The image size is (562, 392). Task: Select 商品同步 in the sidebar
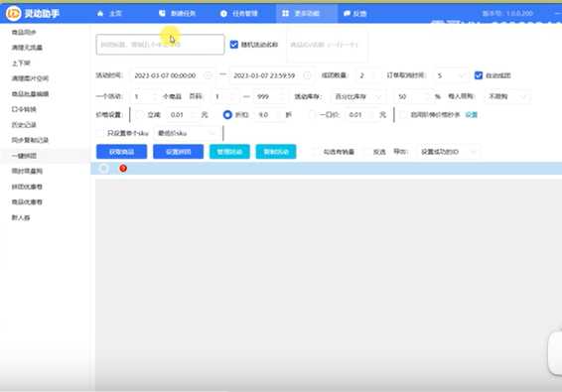(x=24, y=32)
